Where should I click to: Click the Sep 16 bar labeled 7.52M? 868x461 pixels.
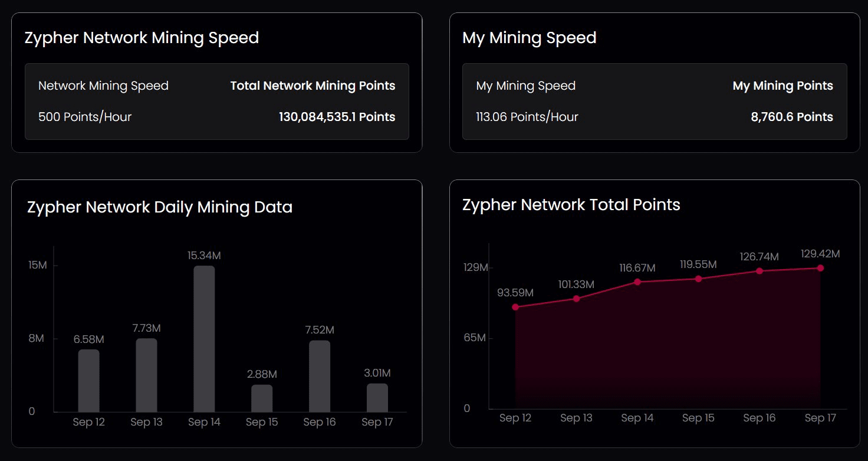click(x=320, y=376)
